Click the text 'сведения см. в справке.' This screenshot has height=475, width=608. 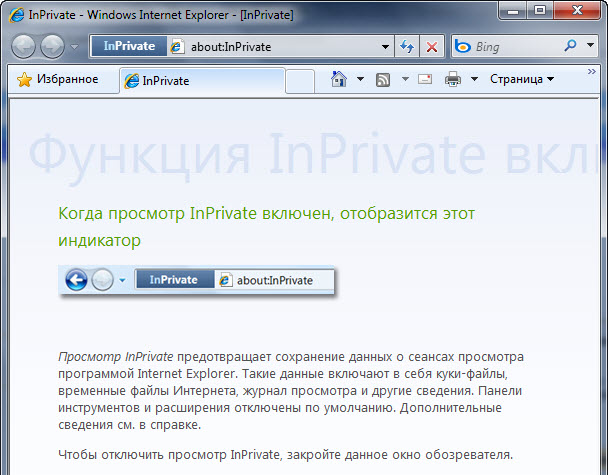(x=130, y=425)
